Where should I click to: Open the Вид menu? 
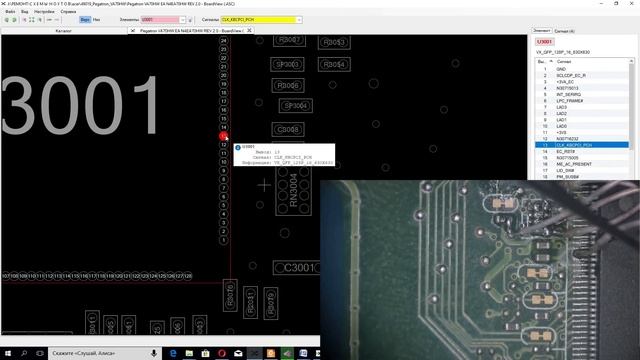pos(24,11)
